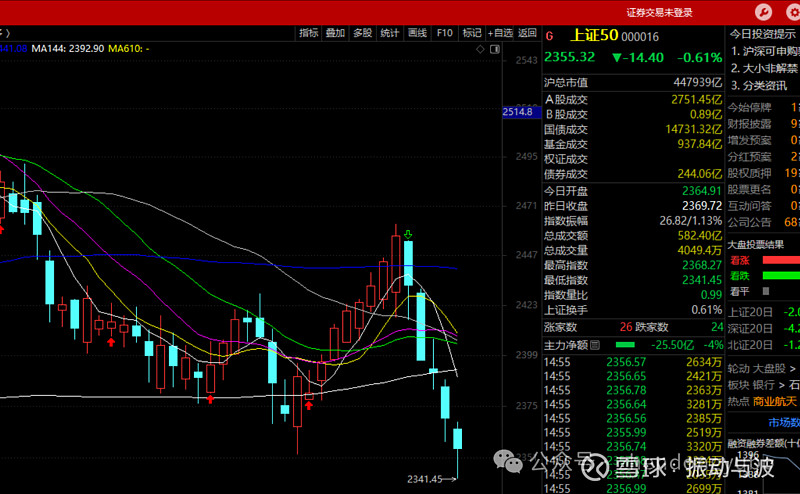Click the 融资融券差额 chart heading
This screenshot has height=494, width=800.
[763, 443]
